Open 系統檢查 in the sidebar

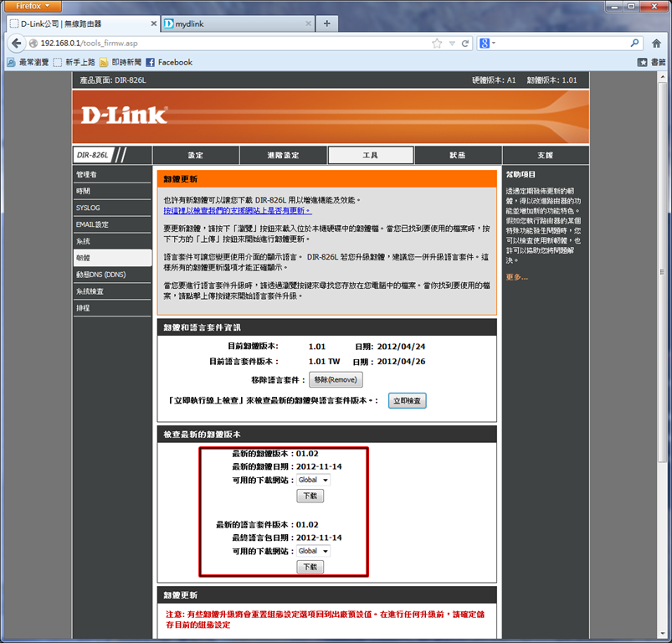tap(112, 291)
